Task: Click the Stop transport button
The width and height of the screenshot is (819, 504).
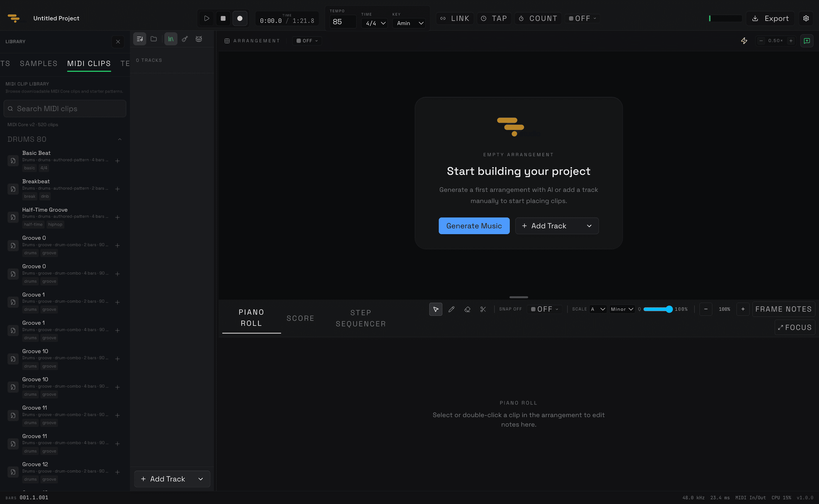Action: point(223,18)
